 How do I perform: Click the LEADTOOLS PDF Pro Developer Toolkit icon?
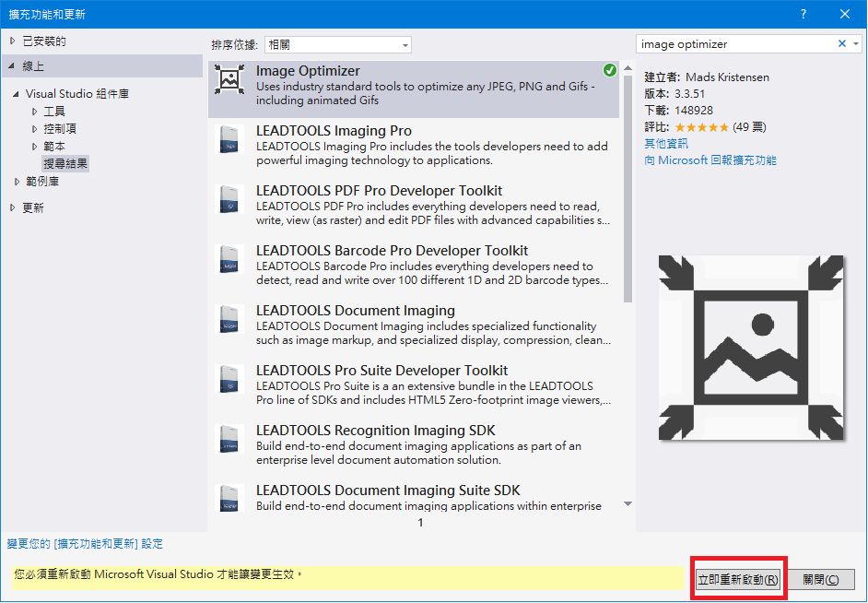[x=229, y=199]
